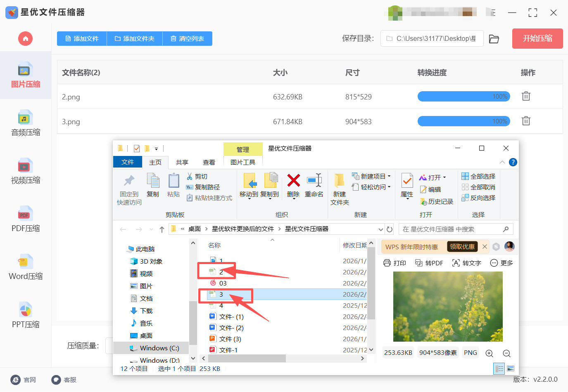Refresh the Explorer folder view
Viewport: 568px width, 392px height.
[390, 229]
